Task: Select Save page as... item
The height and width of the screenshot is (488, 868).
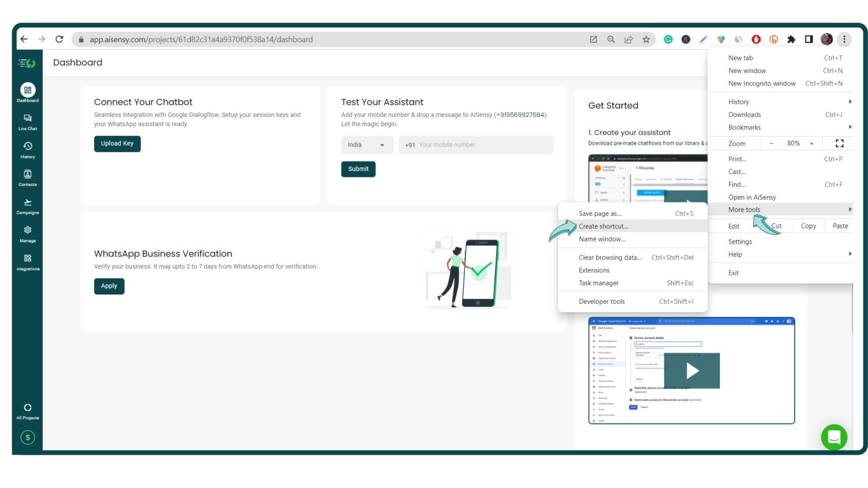Action: (633, 213)
